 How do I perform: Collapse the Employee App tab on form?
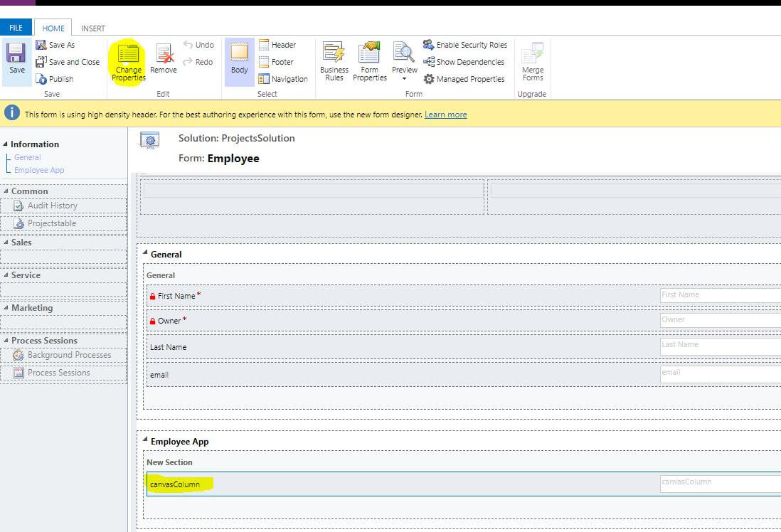(146, 442)
